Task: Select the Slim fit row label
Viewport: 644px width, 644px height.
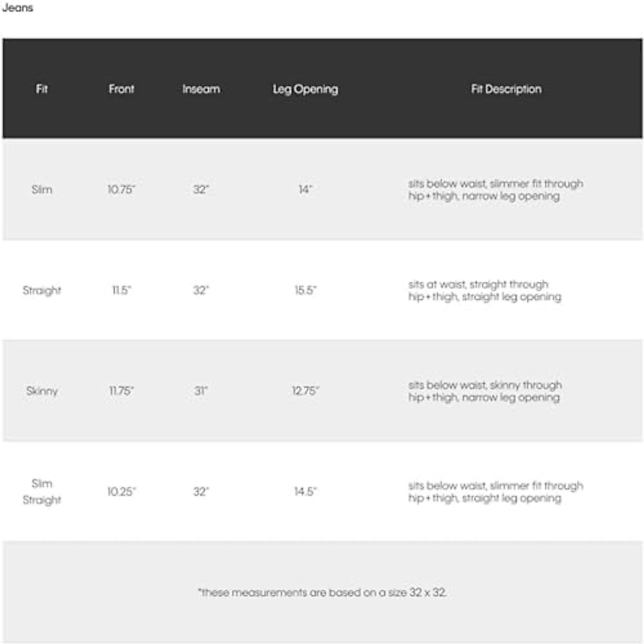Action: tap(42, 189)
